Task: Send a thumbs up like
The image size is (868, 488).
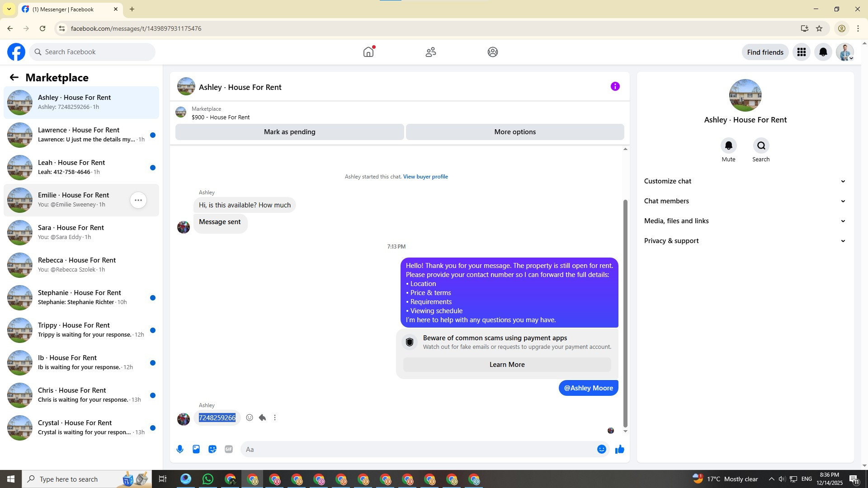Action: coord(619,449)
